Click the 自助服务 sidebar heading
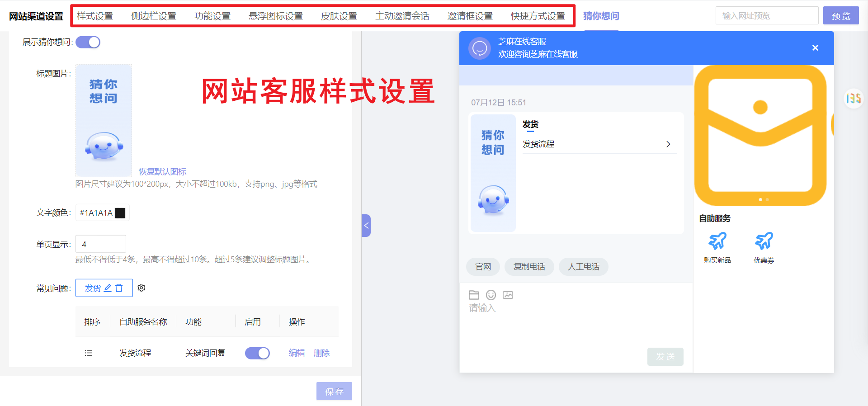The width and height of the screenshot is (868, 406). pyautogui.click(x=714, y=218)
